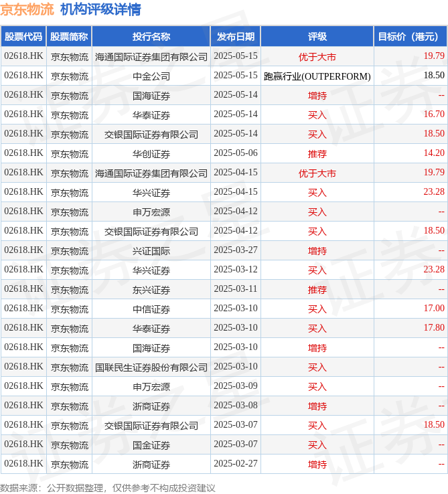Click the 发布日期 column header
Screen dimensions: 448x494
click(236, 37)
